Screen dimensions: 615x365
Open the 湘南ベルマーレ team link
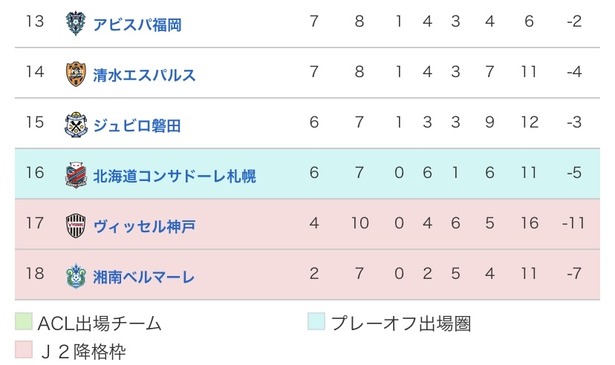point(144,277)
